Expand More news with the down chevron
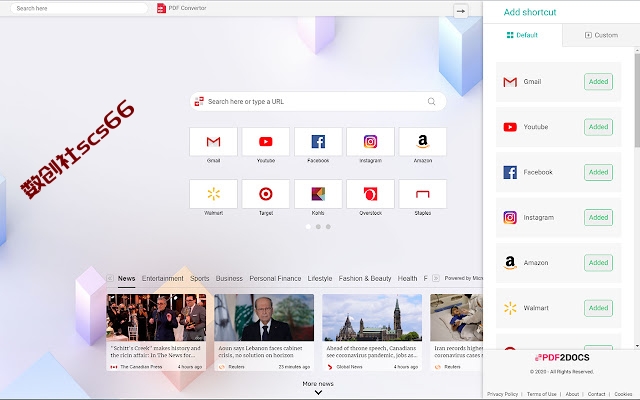The height and width of the screenshot is (400, 640). (x=318, y=393)
